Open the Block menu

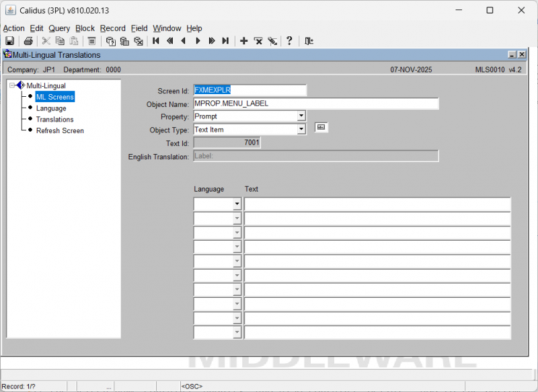click(85, 28)
